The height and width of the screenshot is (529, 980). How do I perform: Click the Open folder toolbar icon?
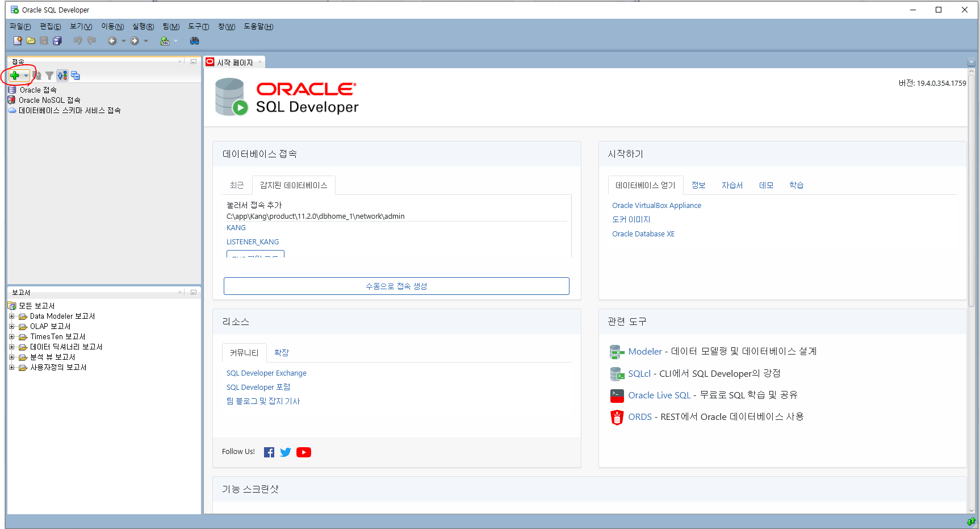click(x=31, y=41)
